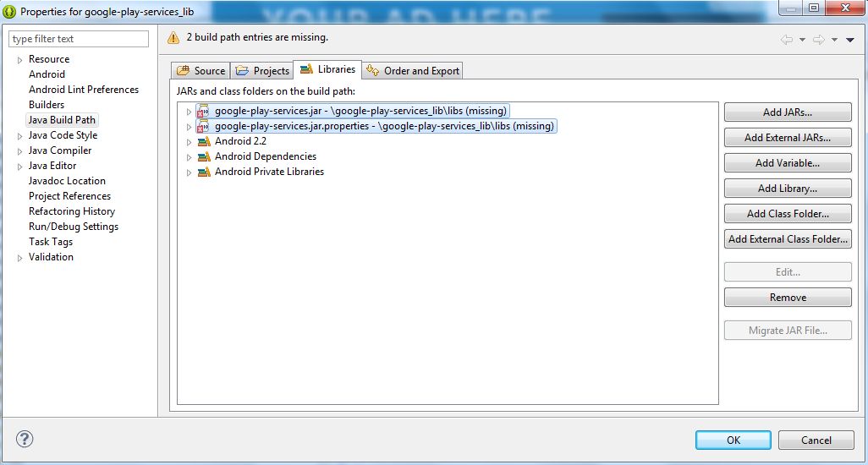868x465 pixels.
Task: Cancel the properties dialog
Action: [816, 440]
